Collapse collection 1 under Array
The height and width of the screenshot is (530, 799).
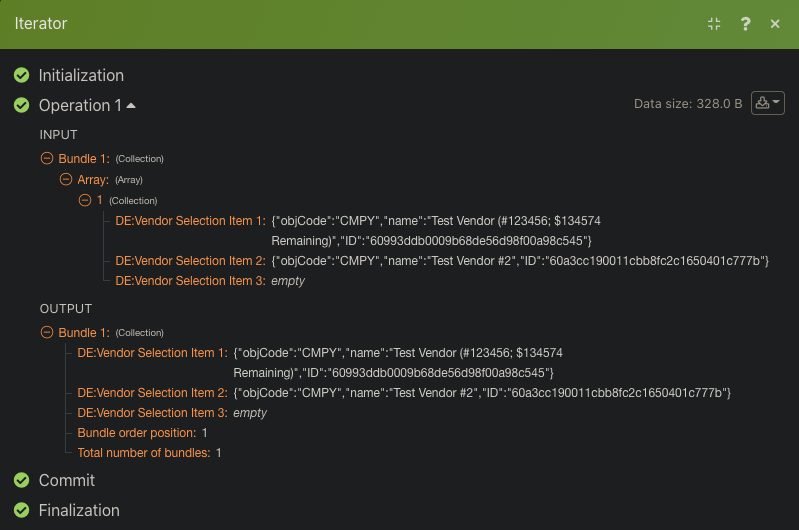86,200
